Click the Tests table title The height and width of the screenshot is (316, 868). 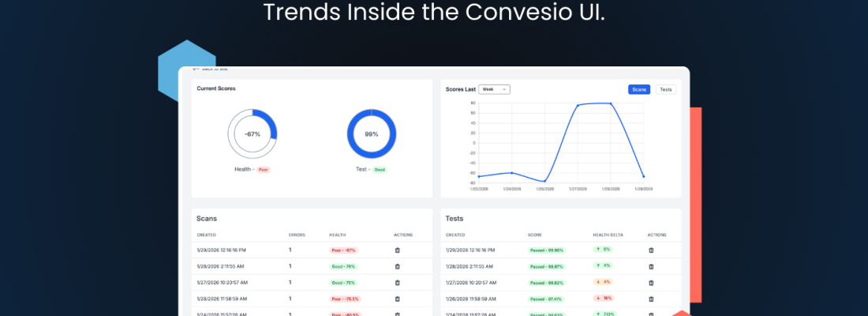click(455, 219)
